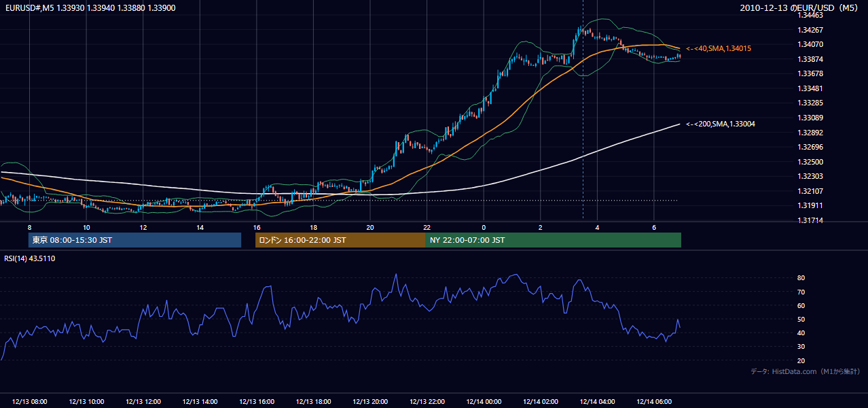Select the 40 SMA 1.34015 label

[x=718, y=48]
